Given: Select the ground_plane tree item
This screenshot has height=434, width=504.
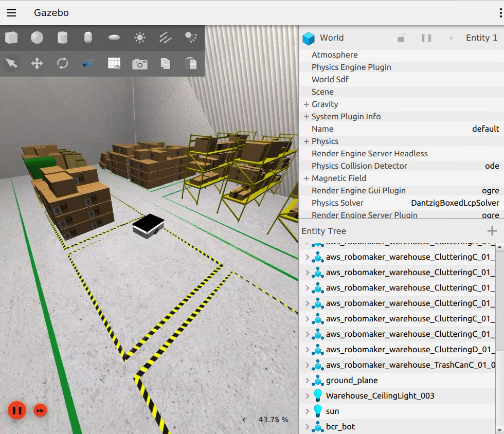Looking at the screenshot, I should point(397,381).
